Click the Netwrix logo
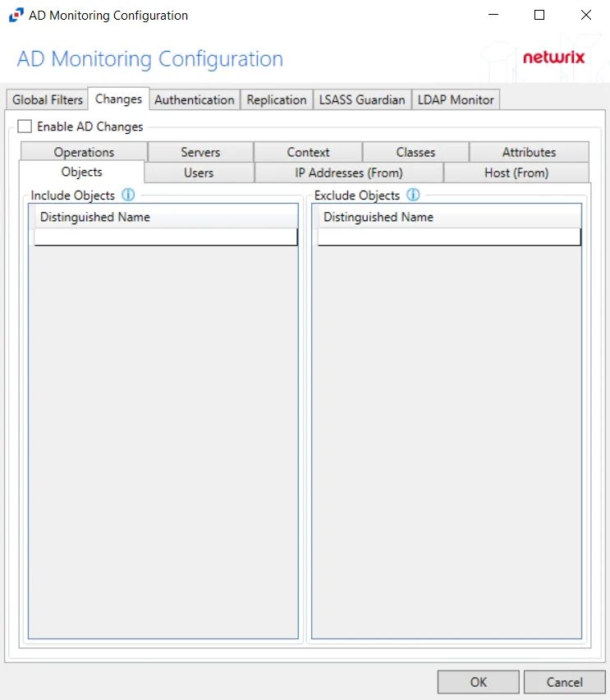 point(553,58)
